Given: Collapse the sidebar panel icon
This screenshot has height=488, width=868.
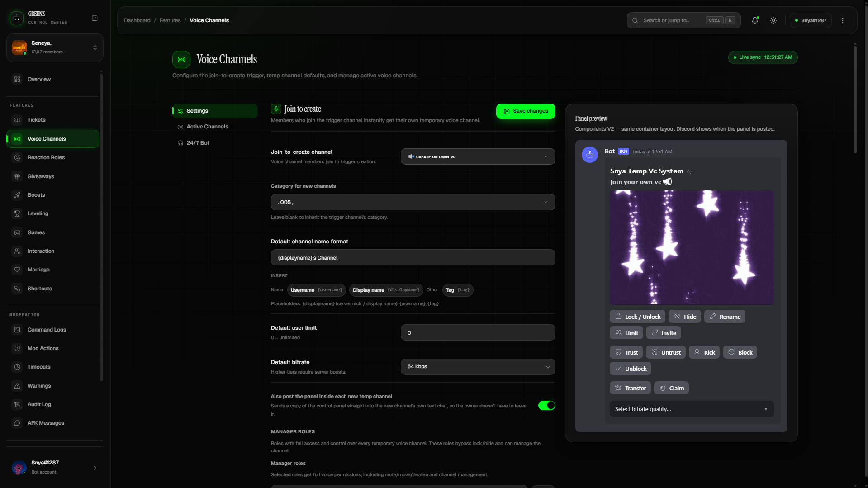Looking at the screenshot, I should pos(95,19).
